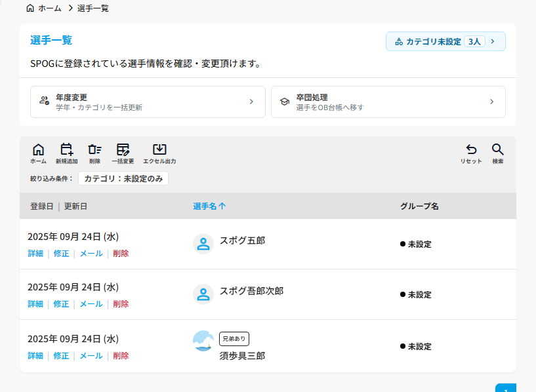Image resolution: width=536 pixels, height=392 pixels.
Task: Click the chevron on 年度変更 card
Action: [251, 102]
